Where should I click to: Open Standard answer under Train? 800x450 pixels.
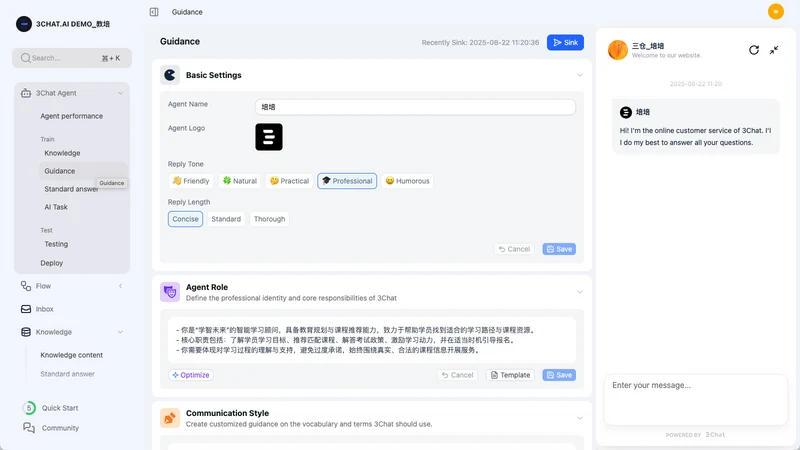pos(71,189)
